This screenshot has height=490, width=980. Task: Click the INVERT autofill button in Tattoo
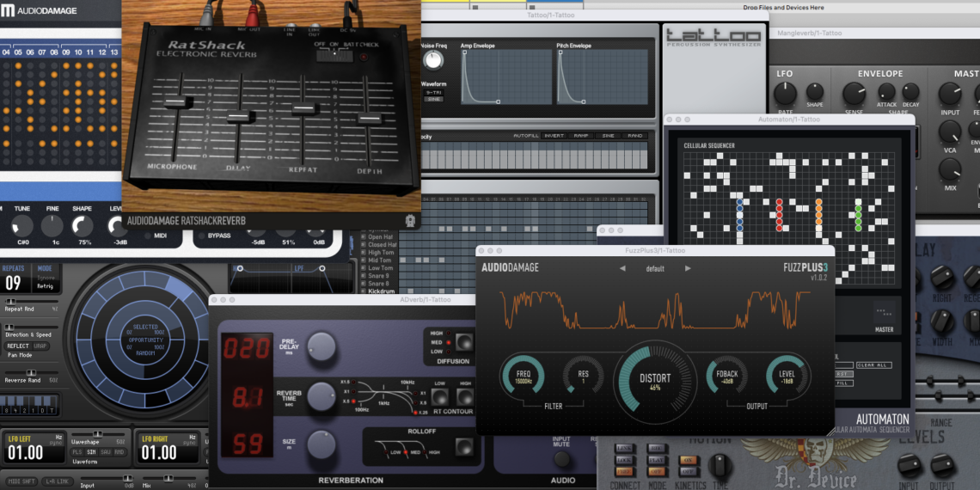point(554,136)
